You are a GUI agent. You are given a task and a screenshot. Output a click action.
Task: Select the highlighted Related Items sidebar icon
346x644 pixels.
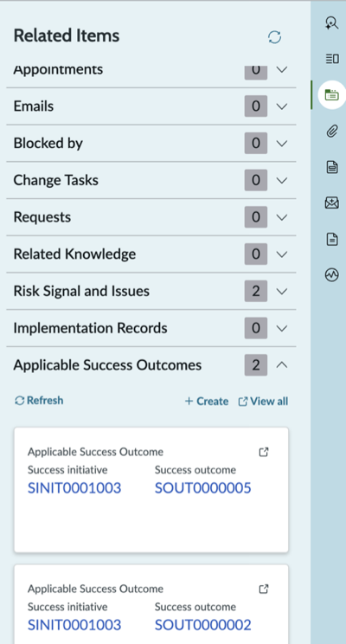(332, 95)
